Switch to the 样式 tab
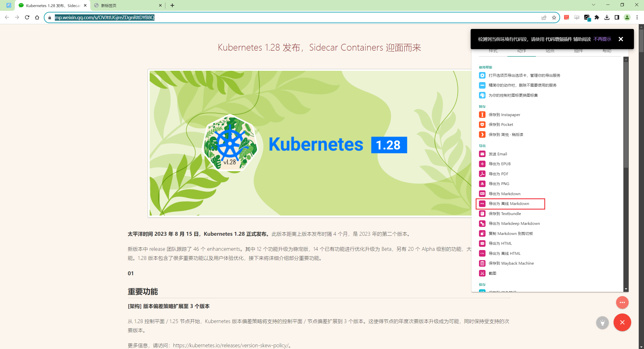The height and width of the screenshot is (349, 644). tap(493, 51)
